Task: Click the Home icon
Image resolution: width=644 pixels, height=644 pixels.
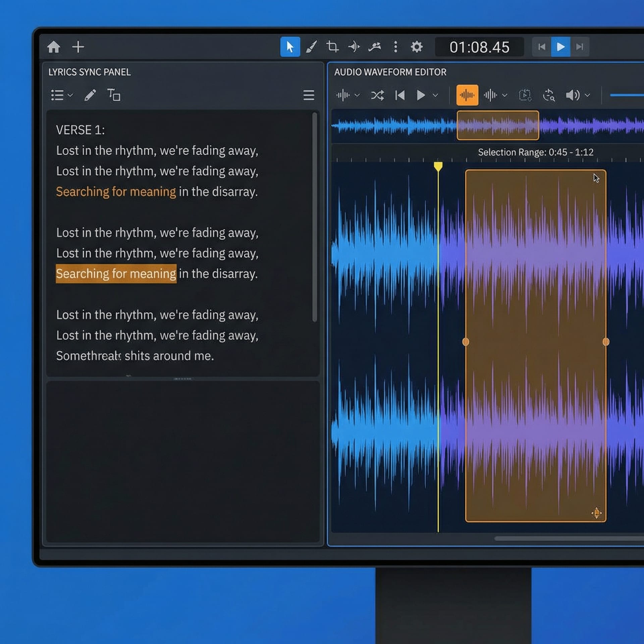Action: pyautogui.click(x=54, y=47)
